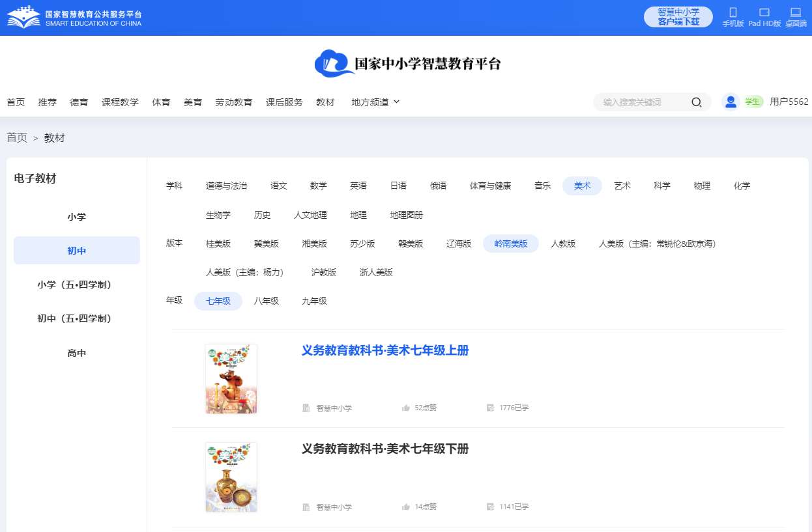Screen dimensions: 812x532
Task: Open the 德育 nav item
Action: click(79, 102)
